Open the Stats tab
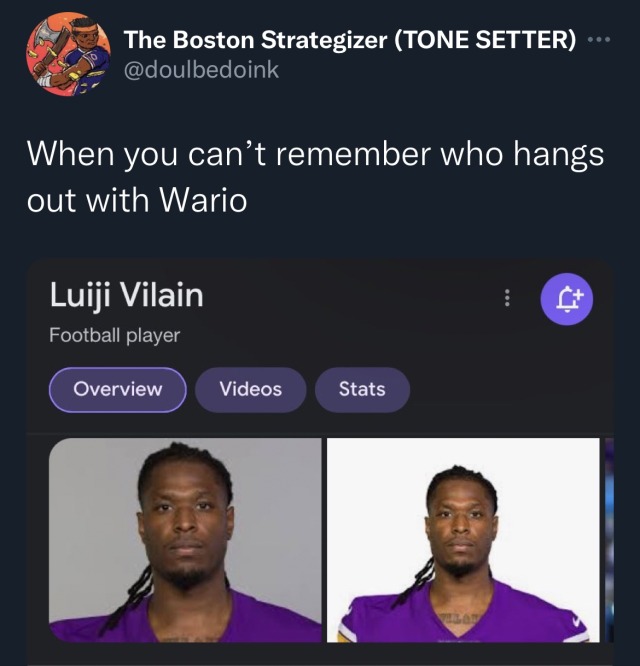 coord(362,390)
